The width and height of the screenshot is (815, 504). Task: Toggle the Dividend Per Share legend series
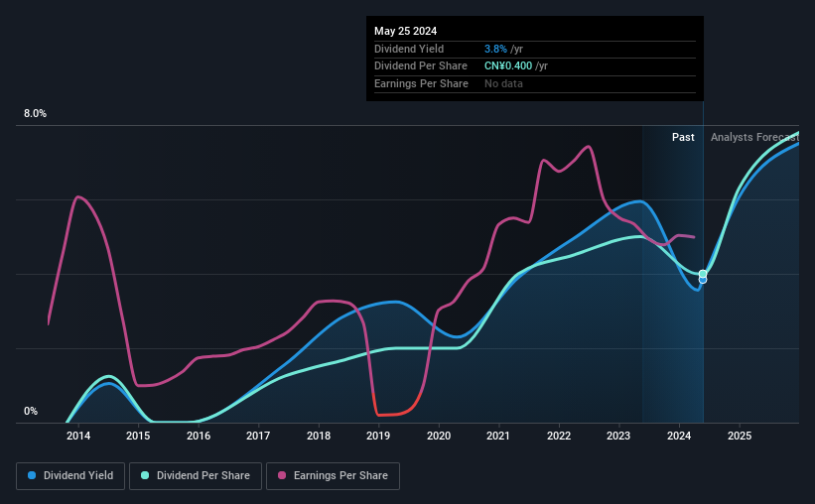196,476
